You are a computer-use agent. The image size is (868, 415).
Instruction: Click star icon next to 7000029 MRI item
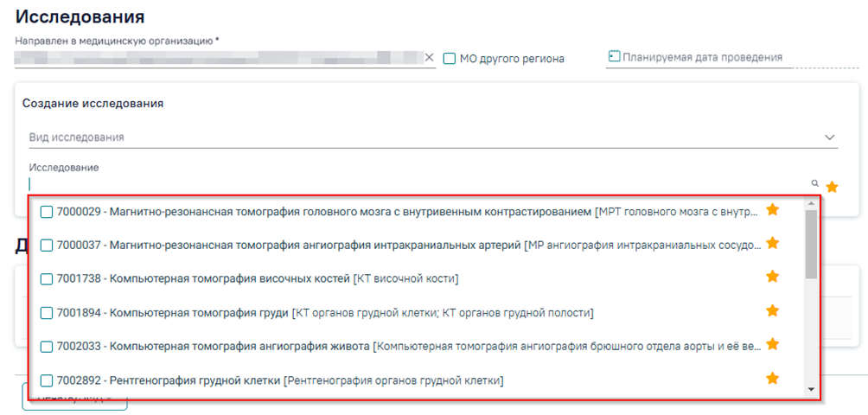[772, 209]
